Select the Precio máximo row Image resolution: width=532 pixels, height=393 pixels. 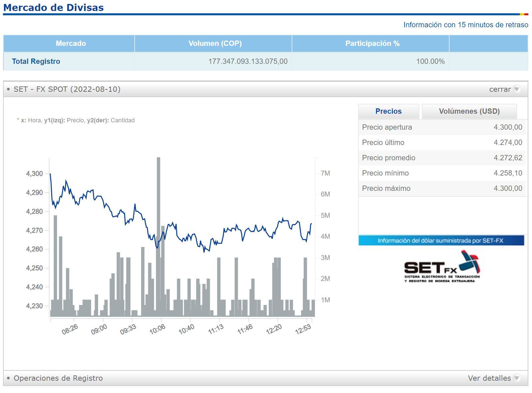[x=442, y=189]
